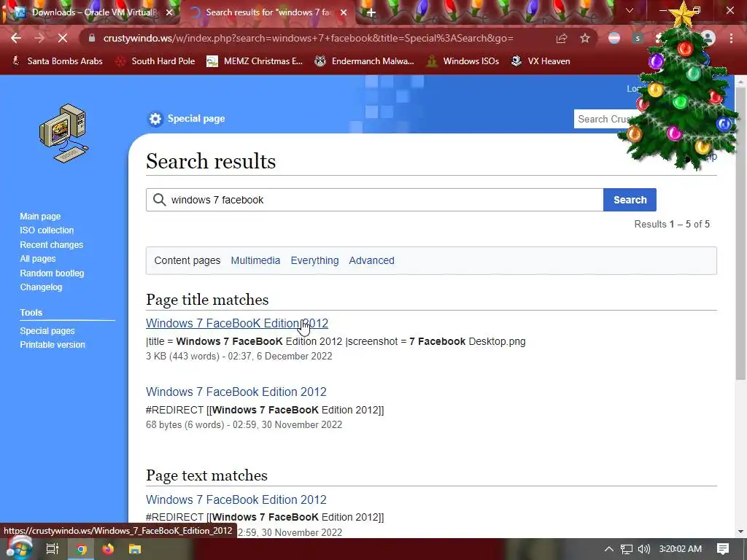Open the Santa Bombs Arabs bookmark
Screen dimensions: 747x560
[x=57, y=61]
